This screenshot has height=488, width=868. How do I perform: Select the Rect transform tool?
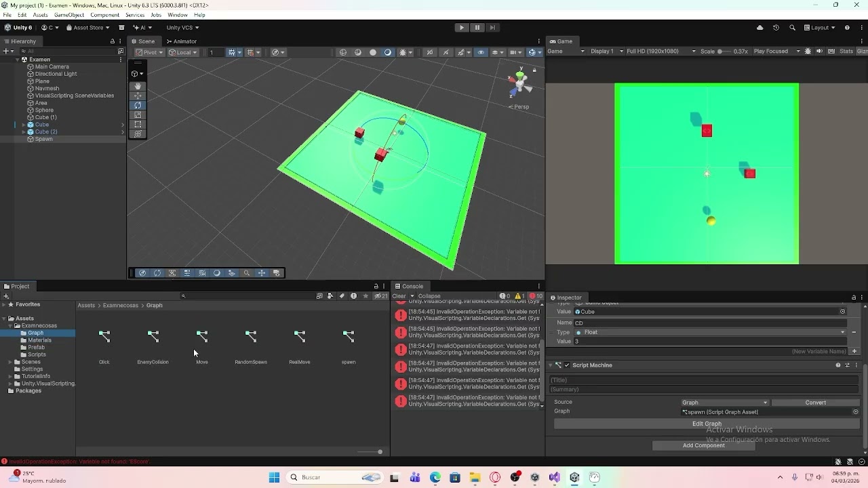click(x=138, y=124)
